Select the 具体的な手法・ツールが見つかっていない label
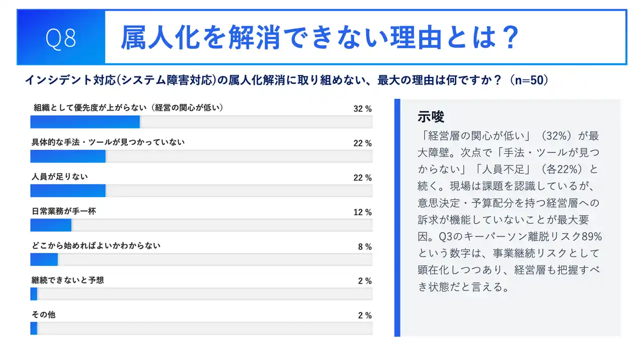 click(x=108, y=142)
